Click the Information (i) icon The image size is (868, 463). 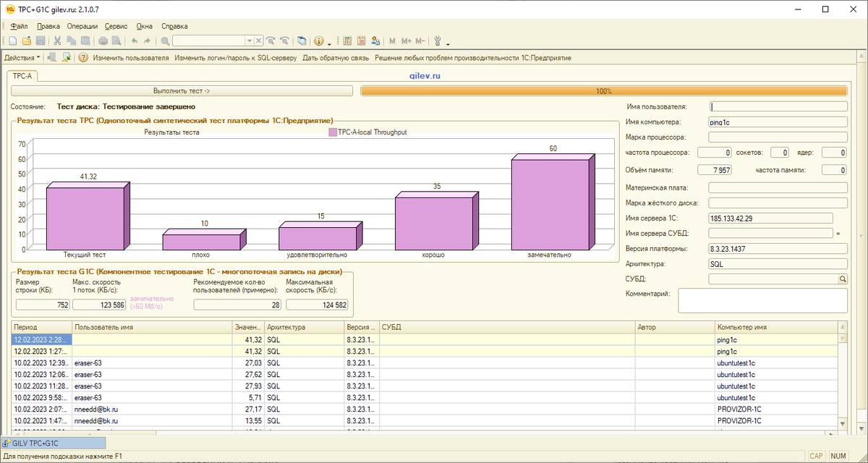[x=319, y=41]
